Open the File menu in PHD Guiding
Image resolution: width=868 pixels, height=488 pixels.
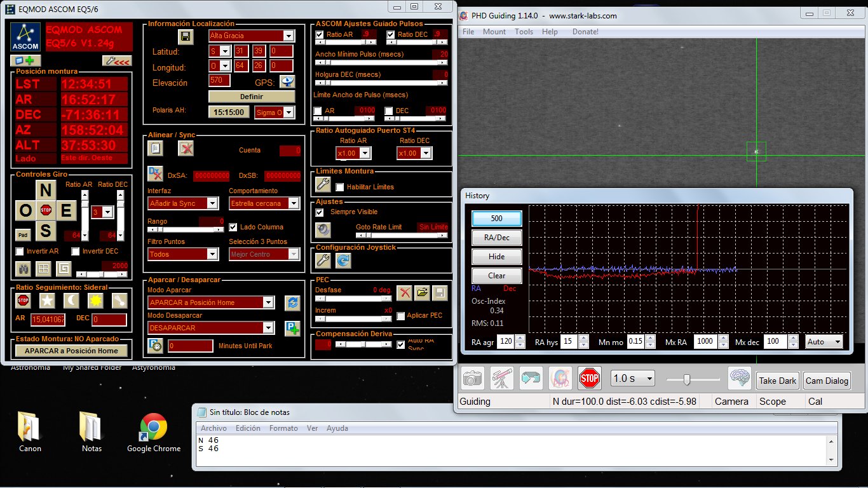click(x=468, y=32)
